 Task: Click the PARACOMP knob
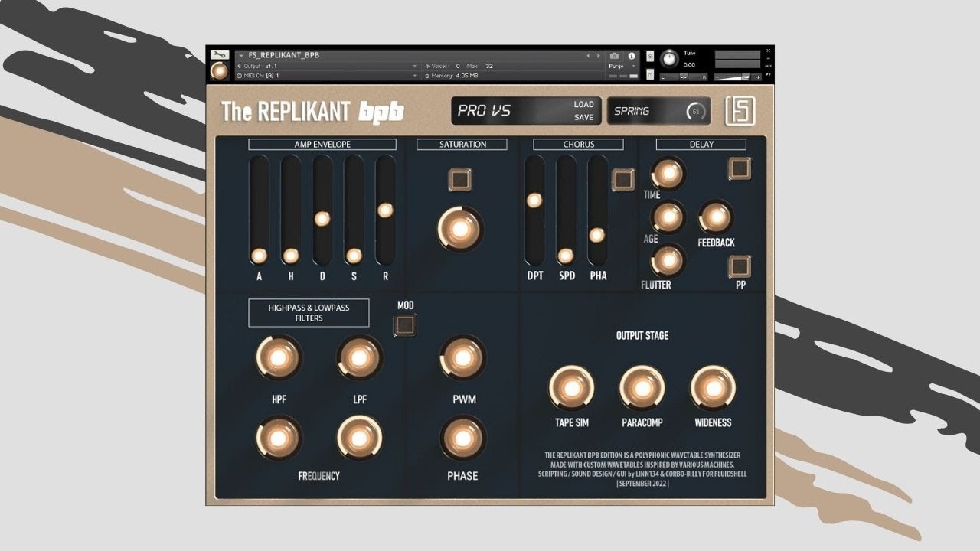click(642, 387)
